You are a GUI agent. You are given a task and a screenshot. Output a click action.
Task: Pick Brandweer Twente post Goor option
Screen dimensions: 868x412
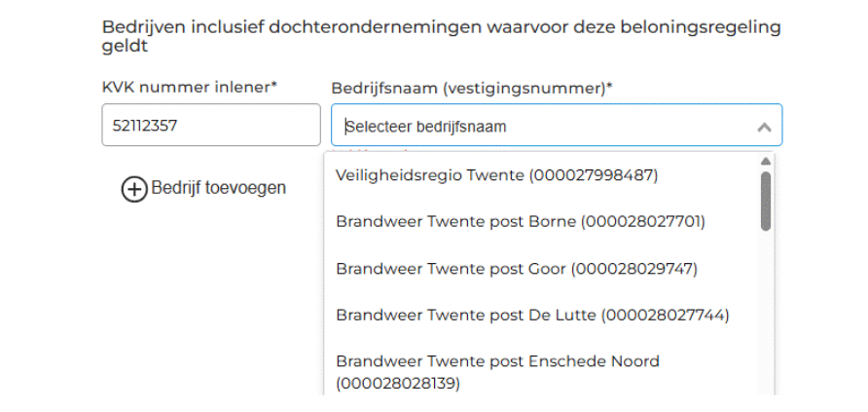(x=517, y=268)
